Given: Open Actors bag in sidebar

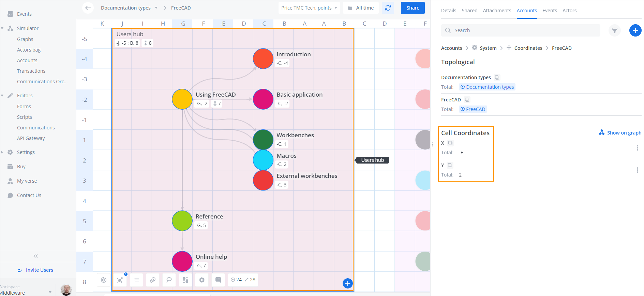Looking at the screenshot, I should [29, 50].
